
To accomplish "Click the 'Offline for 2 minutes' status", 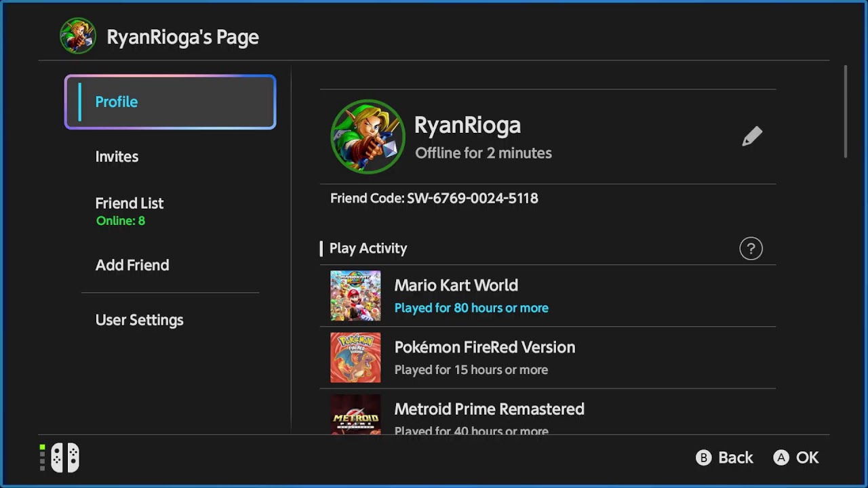I will [x=484, y=153].
